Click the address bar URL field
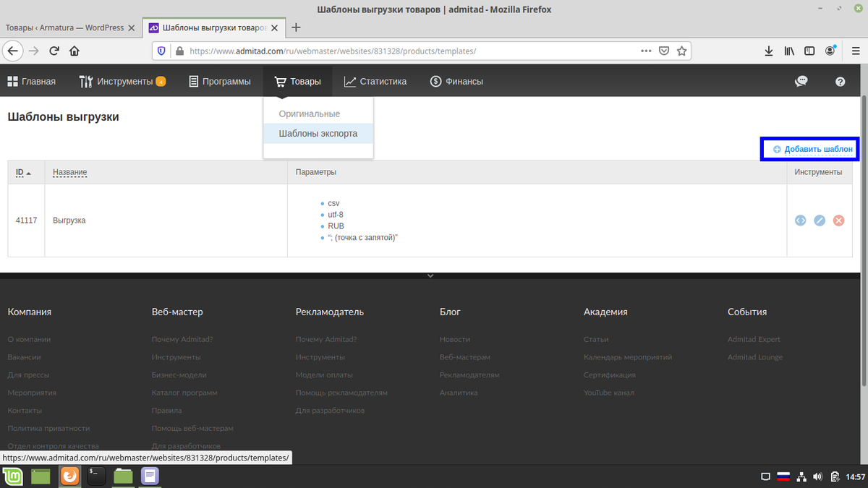This screenshot has width=868, height=488. point(412,51)
